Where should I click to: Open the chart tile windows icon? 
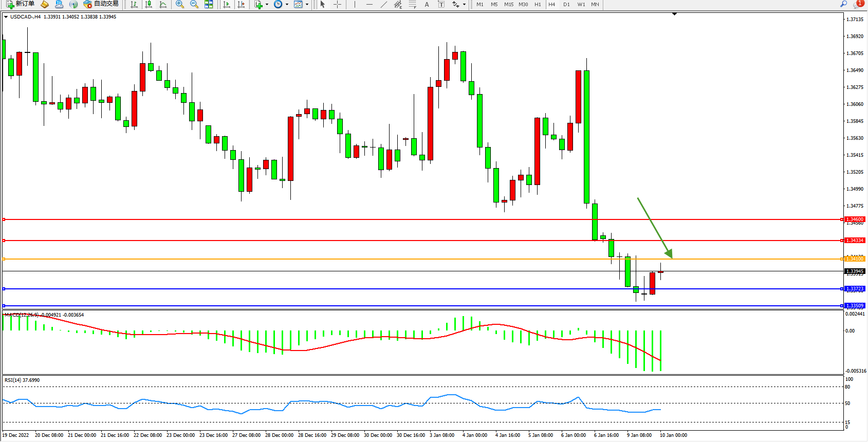(209, 4)
